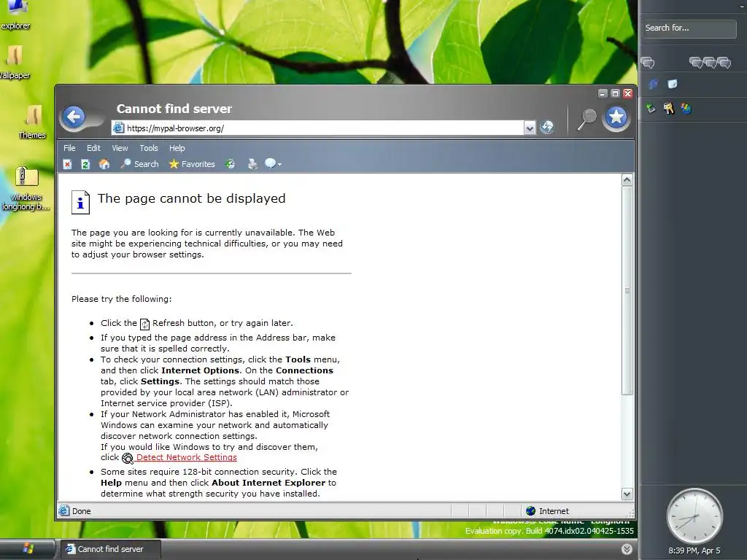The height and width of the screenshot is (560, 747).
Task: Click the vertical scrollbar thumb in the page
Action: tap(627, 290)
